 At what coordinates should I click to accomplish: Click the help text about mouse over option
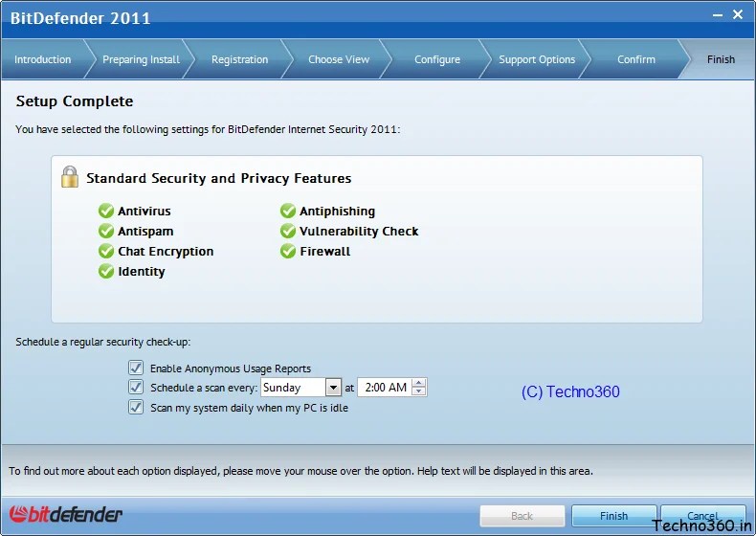coord(300,471)
